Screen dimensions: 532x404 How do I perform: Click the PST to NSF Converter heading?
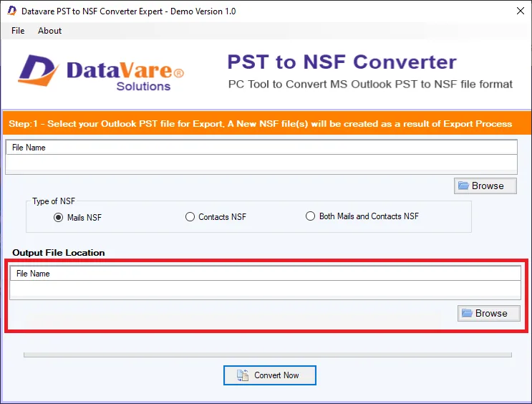(342, 62)
